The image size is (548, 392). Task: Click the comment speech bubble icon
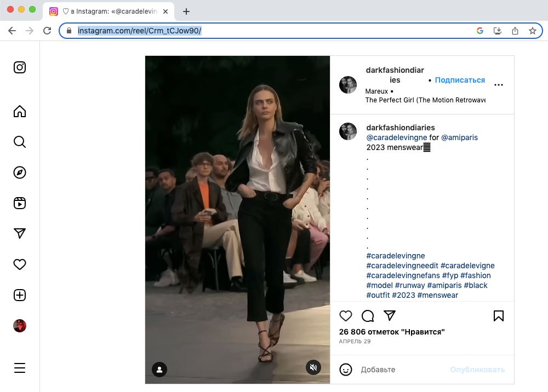pos(368,316)
